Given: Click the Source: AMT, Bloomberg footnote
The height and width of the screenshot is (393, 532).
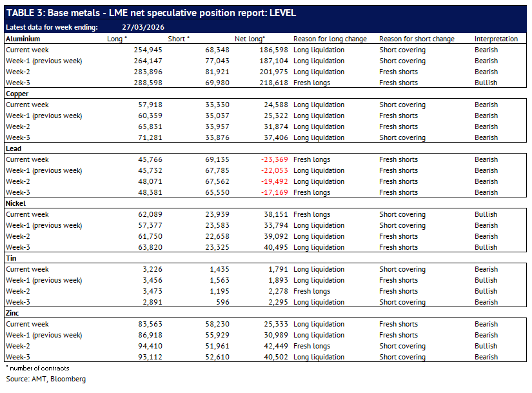Looking at the screenshot, I should (x=46, y=379).
